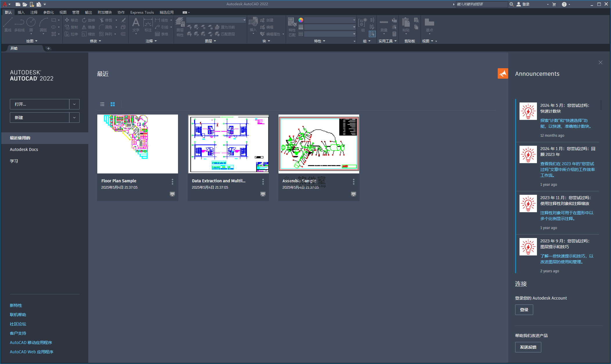Switch recent files to list view
Viewport: 611px width, 364px height.
tap(102, 104)
